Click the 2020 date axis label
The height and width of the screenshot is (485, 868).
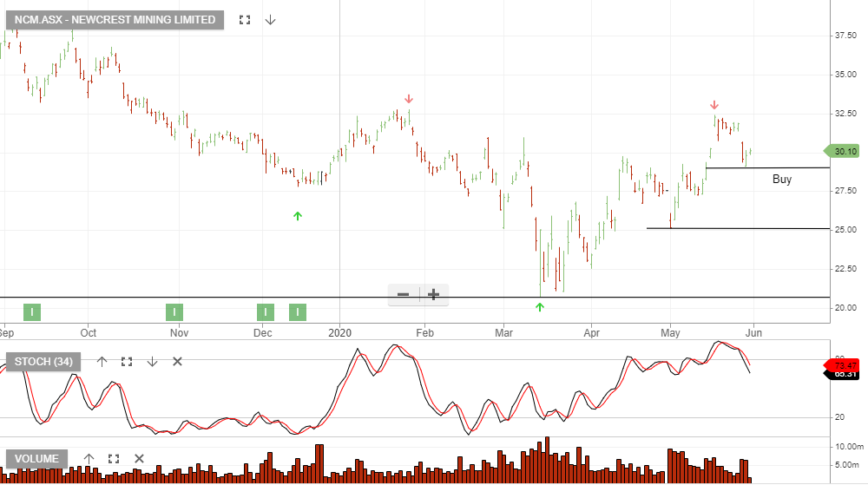click(340, 333)
